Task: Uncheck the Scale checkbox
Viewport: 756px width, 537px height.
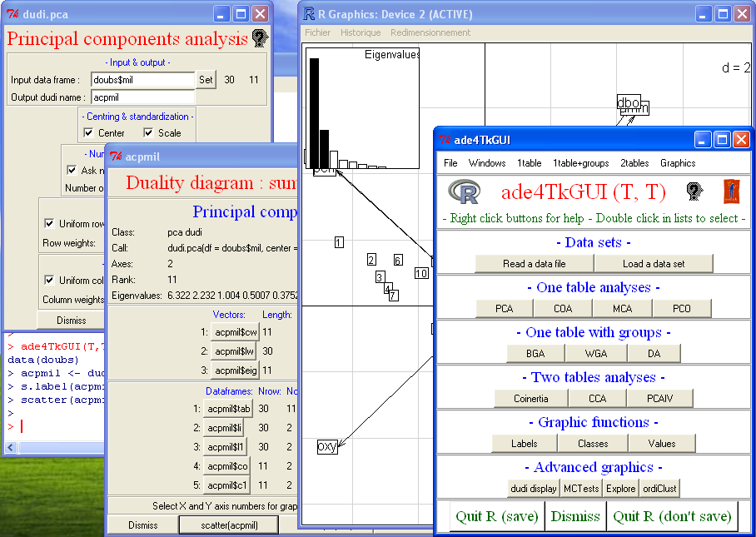Action: 149,133
